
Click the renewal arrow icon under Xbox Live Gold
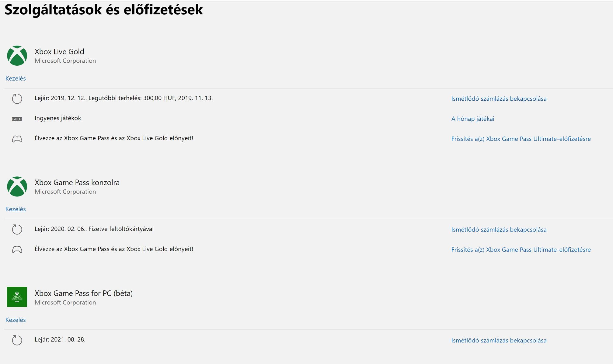17,99
